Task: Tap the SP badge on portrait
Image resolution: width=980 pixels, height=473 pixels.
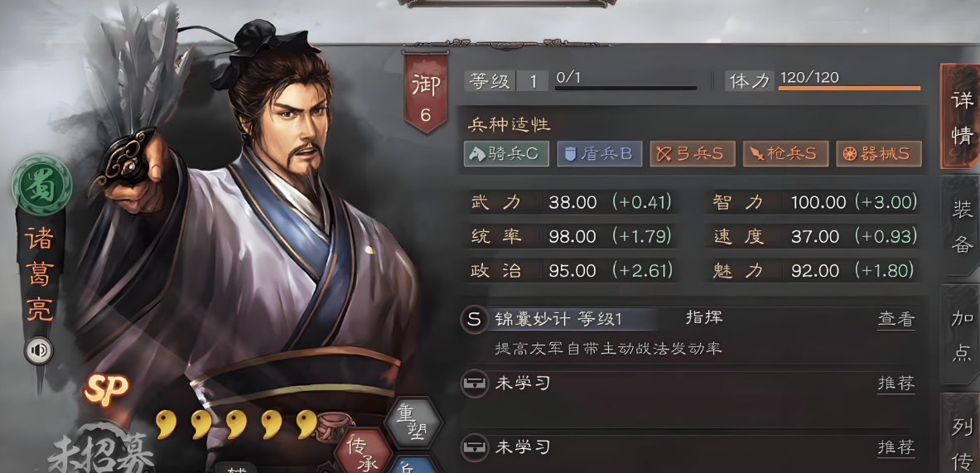Action: 106,389
